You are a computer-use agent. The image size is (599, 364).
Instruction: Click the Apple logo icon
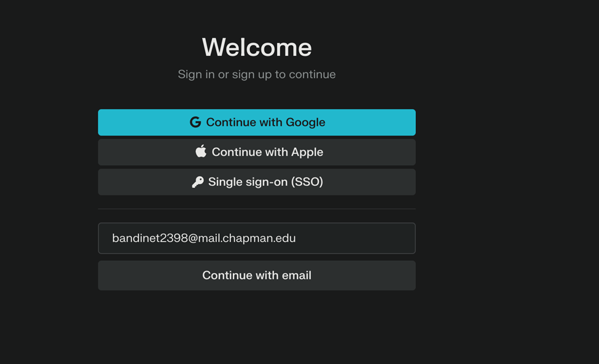pyautogui.click(x=201, y=152)
